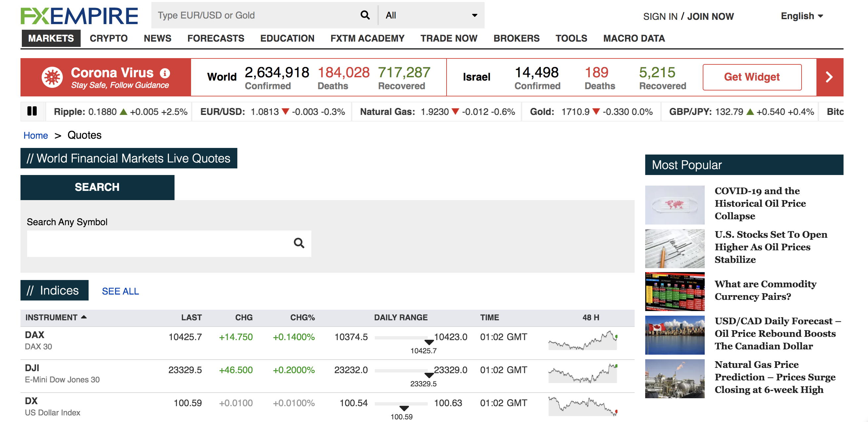The image size is (868, 422).
Task: Open the Tools menu
Action: [x=571, y=38]
